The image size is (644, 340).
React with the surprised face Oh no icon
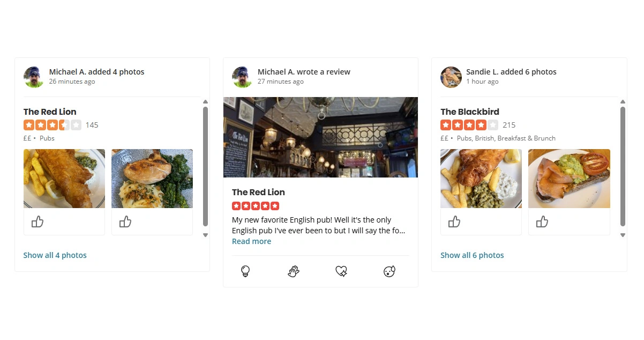(390, 271)
